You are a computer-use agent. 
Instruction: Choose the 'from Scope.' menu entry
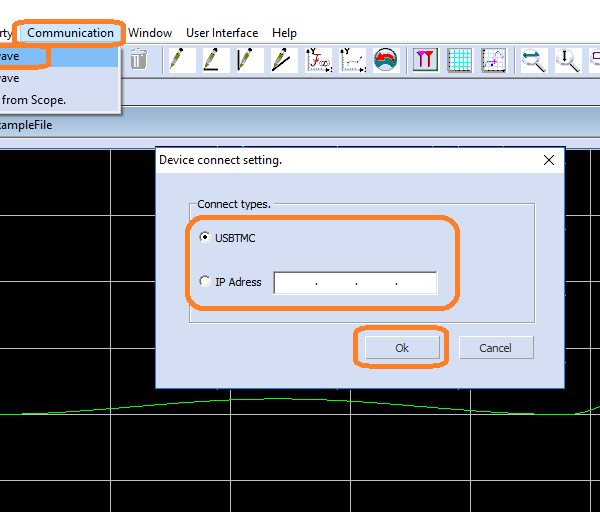[34, 100]
